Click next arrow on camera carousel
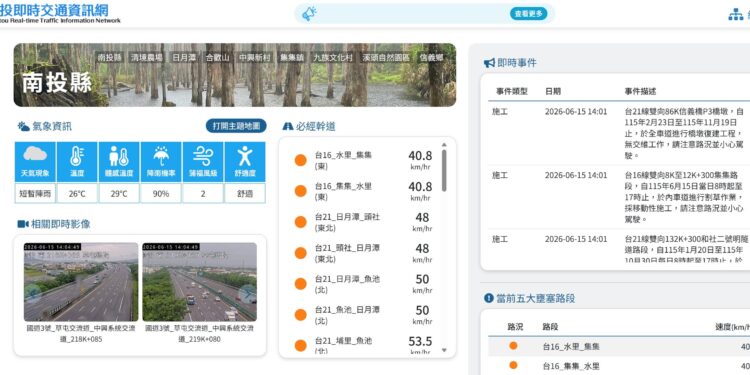750x375 pixels. [248, 294]
